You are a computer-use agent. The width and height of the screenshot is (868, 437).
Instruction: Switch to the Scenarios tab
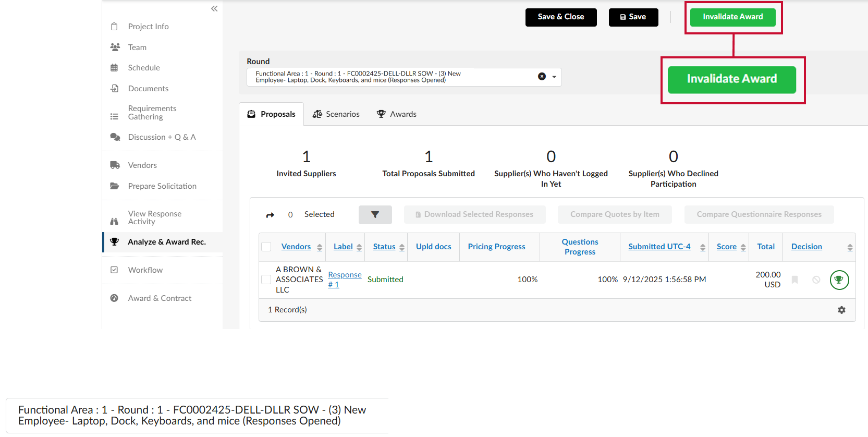tap(336, 114)
